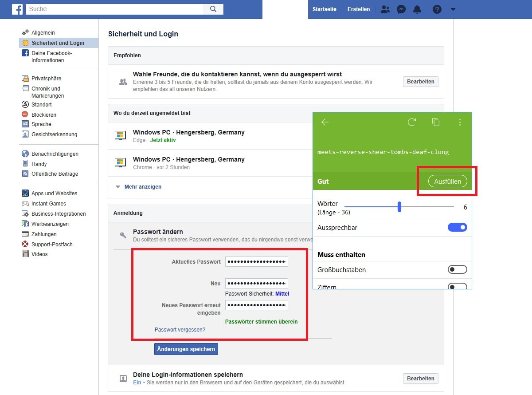Click the Handy phone icon

click(25, 164)
